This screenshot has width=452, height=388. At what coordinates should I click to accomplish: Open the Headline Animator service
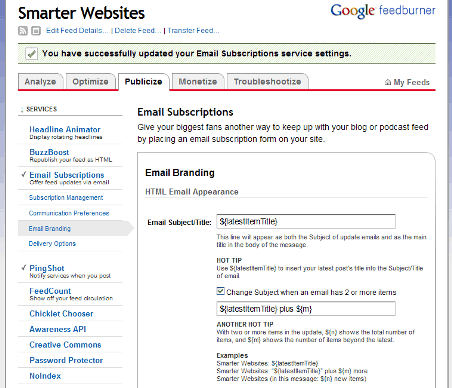pos(65,129)
